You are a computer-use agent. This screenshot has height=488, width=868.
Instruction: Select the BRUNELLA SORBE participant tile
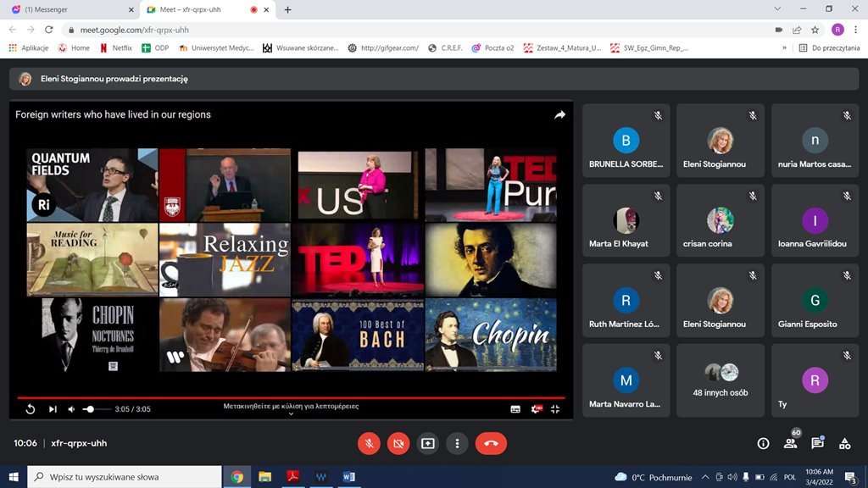click(x=626, y=141)
